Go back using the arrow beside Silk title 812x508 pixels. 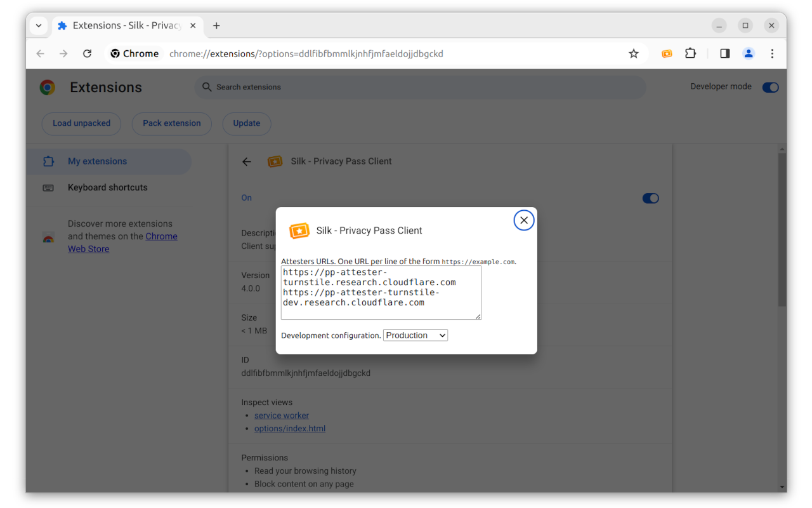point(247,162)
